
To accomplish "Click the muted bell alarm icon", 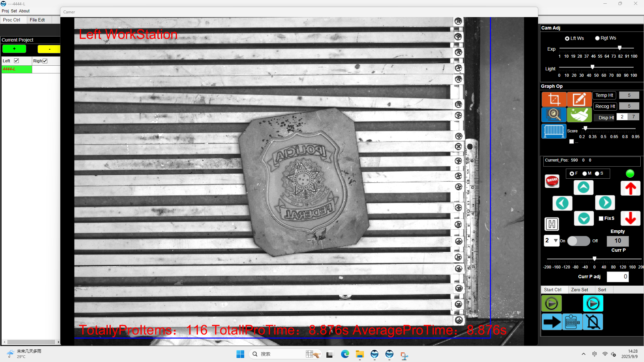I will click(593, 322).
